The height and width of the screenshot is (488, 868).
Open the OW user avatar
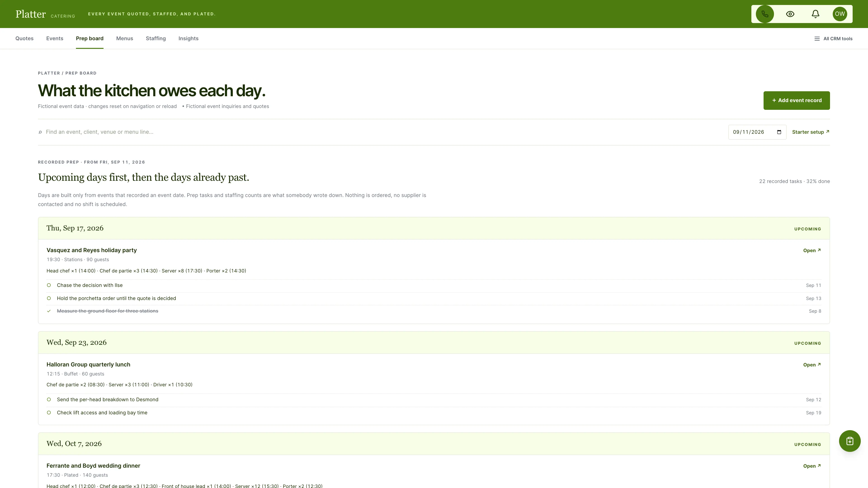[x=840, y=14]
